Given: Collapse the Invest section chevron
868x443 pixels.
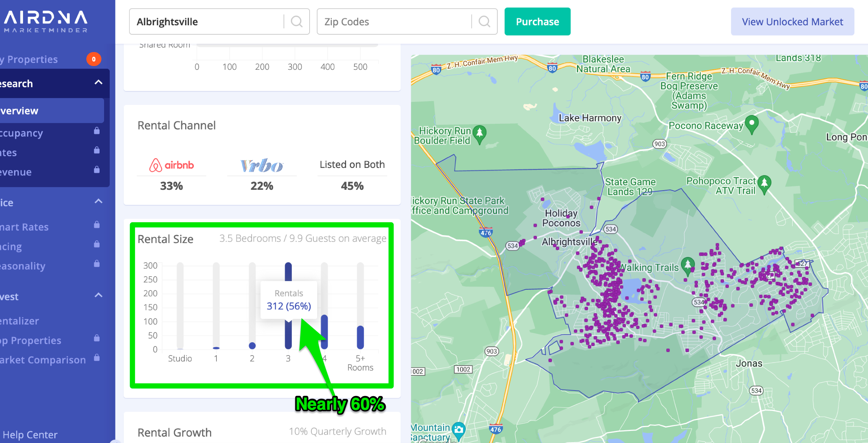Looking at the screenshot, I should pos(98,295).
